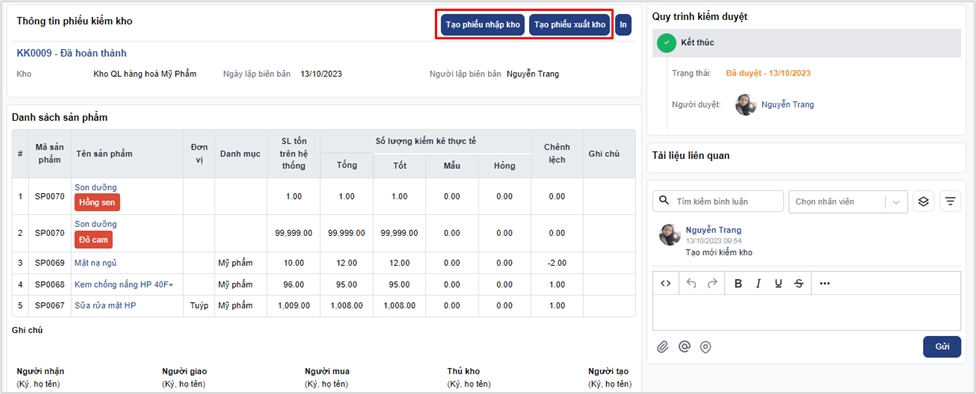Click the green Kết thúc check icon

tap(667, 43)
